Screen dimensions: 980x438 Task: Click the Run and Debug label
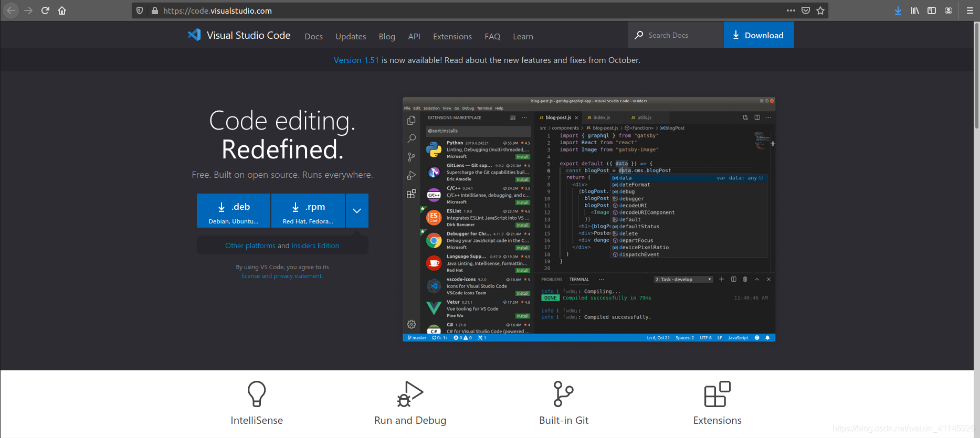click(410, 420)
